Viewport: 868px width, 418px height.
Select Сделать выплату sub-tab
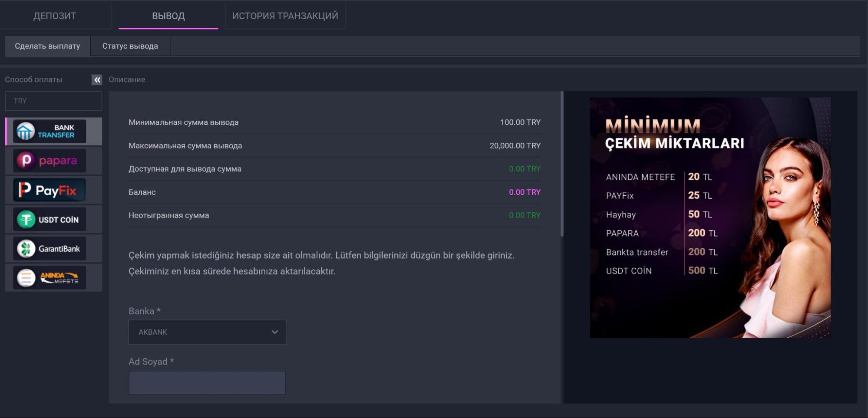47,46
